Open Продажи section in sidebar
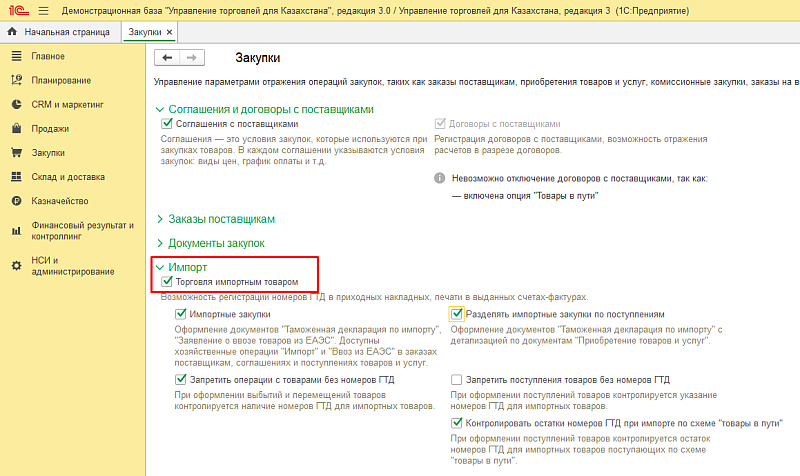 pyautogui.click(x=50, y=129)
